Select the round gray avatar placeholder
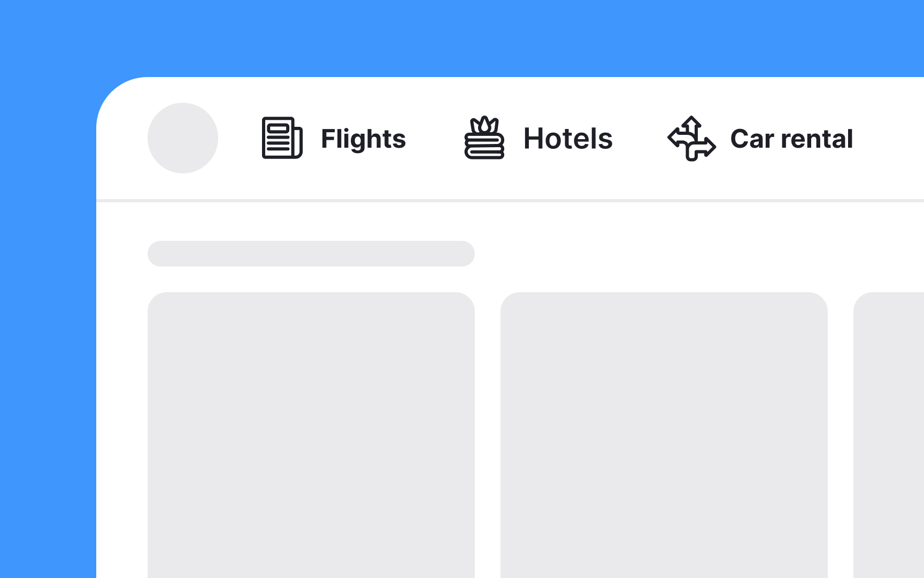 [183, 138]
